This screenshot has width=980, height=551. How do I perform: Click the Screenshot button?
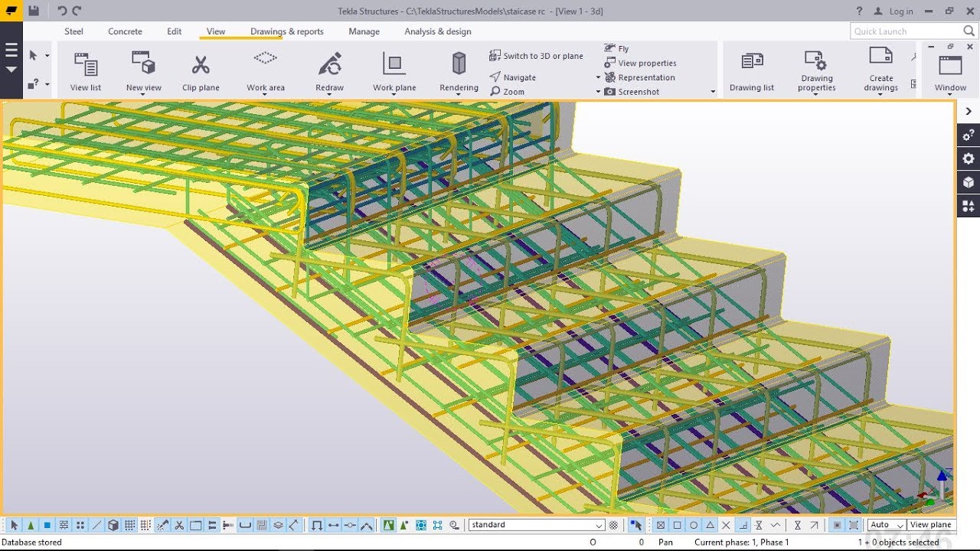[632, 92]
